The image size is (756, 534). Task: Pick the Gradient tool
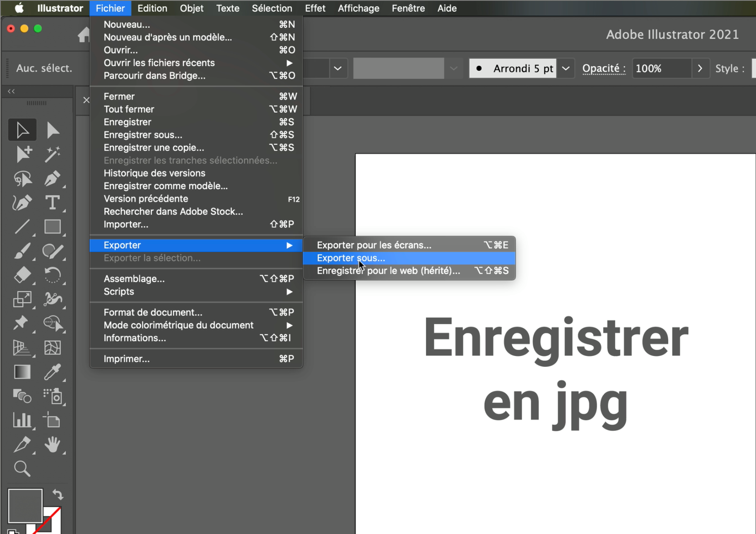pos(22,372)
